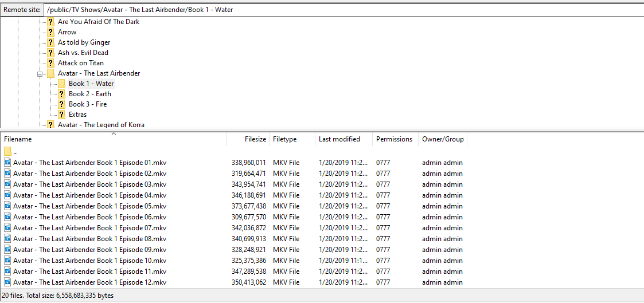
Task: Click the open folder icon for Avatar - The Last Airbender
Action: [50, 73]
